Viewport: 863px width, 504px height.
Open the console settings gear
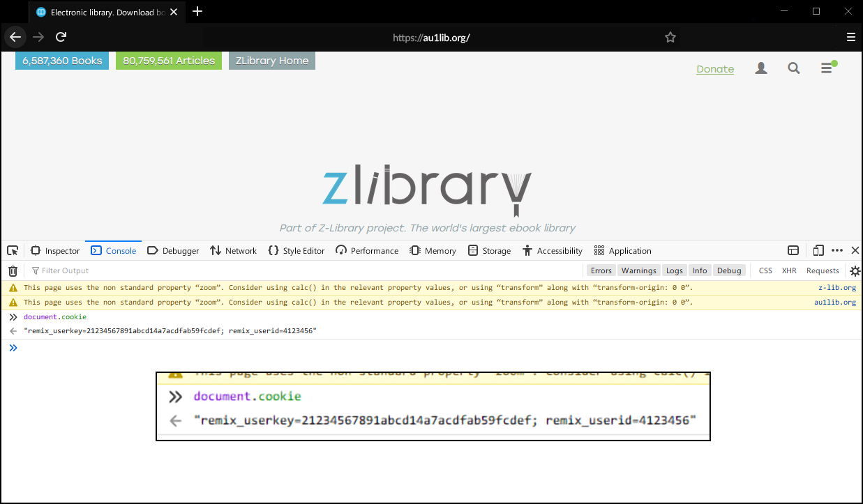[855, 271]
